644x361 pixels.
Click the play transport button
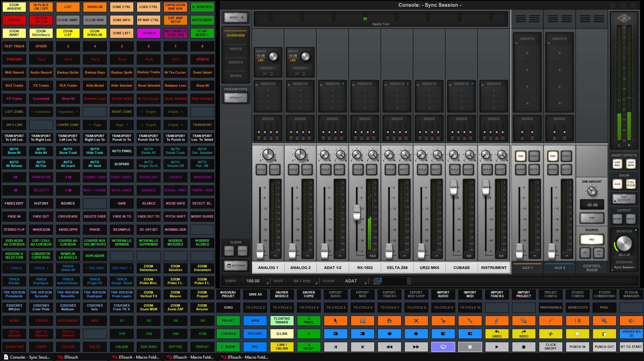[497, 347]
